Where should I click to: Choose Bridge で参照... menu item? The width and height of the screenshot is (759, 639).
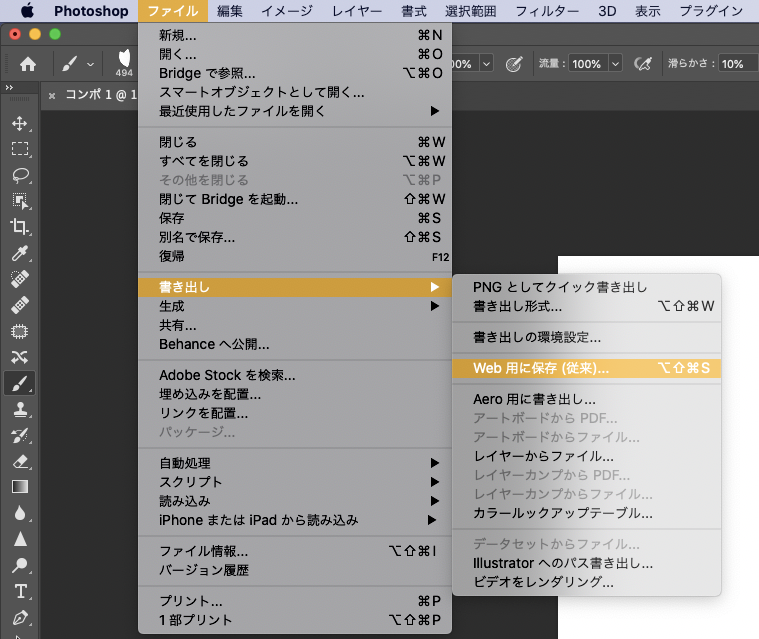295,73
